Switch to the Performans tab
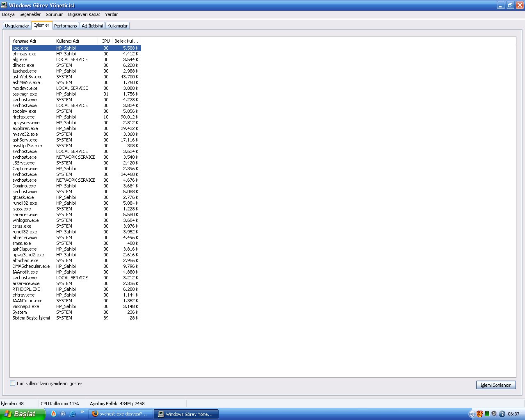This screenshot has height=420, width=525. [x=66, y=26]
